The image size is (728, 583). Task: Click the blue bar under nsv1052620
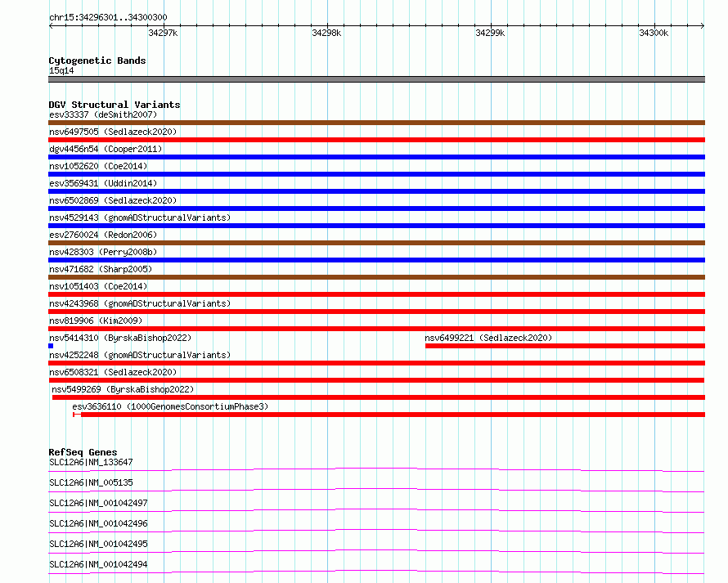click(376, 174)
